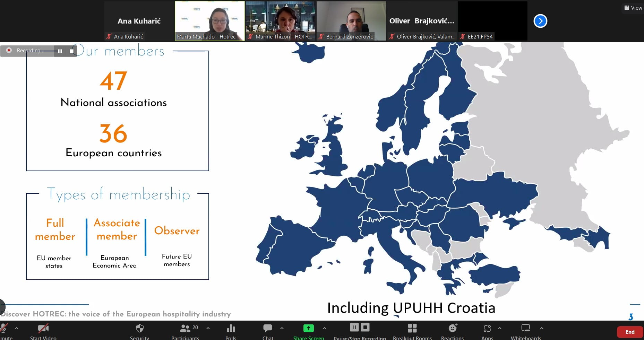Open the Chat panel
This screenshot has width=644, height=340.
267,328
